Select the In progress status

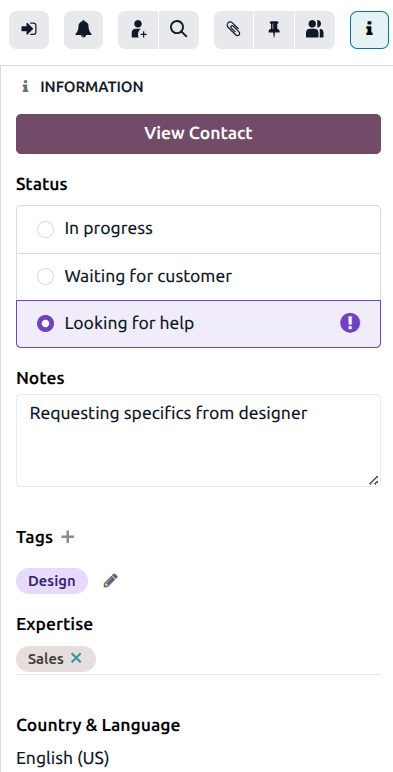[x=198, y=229]
